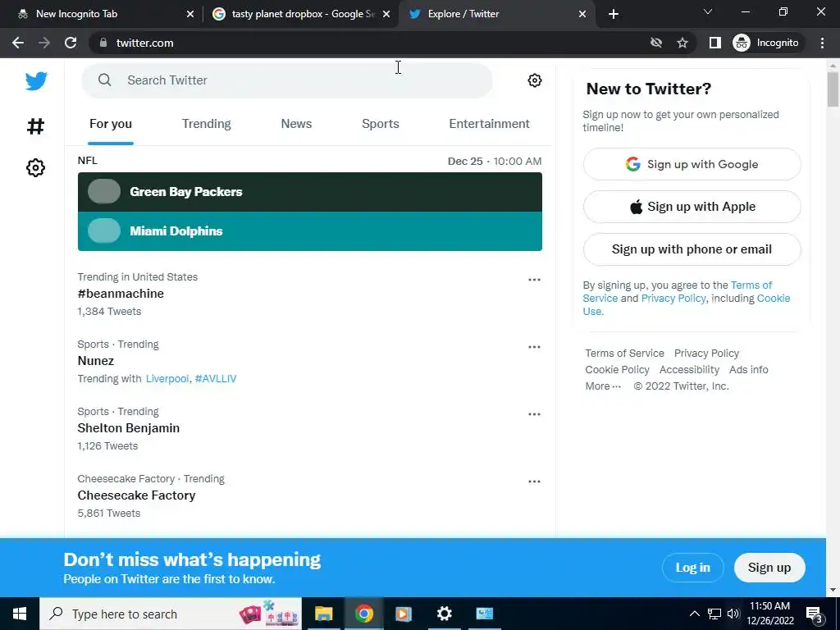The image size is (840, 630).
Task: Open the #AVLLIV hashtag link
Action: pos(216,379)
